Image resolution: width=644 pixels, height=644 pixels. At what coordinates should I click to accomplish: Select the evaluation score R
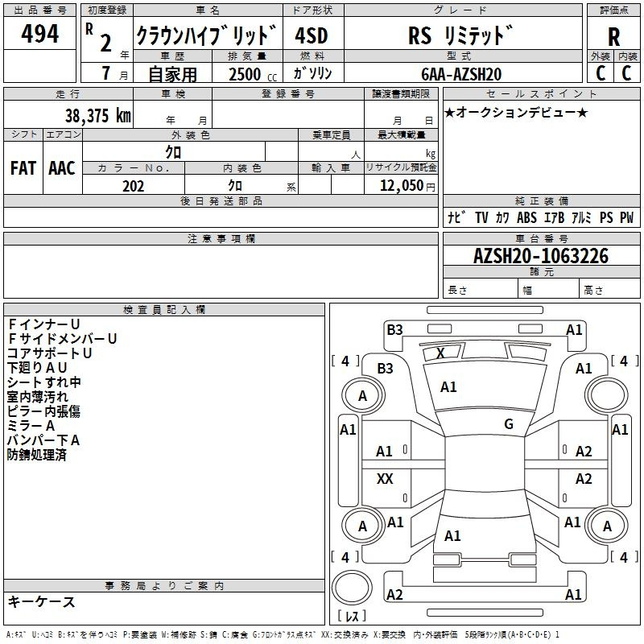click(x=613, y=37)
